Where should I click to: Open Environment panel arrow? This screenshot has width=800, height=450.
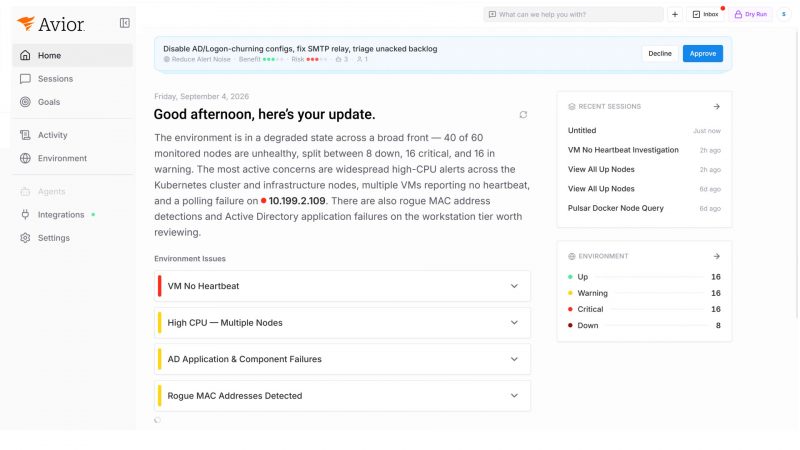coord(716,256)
